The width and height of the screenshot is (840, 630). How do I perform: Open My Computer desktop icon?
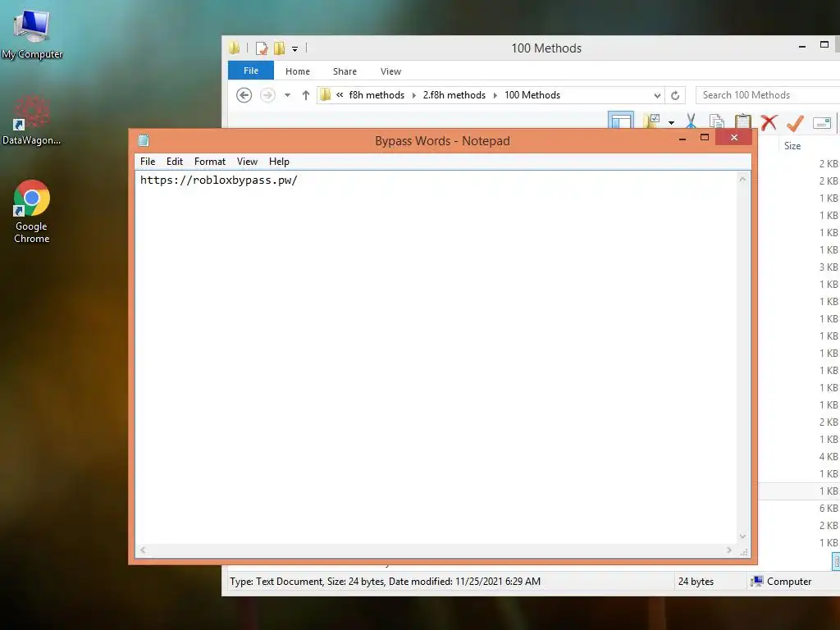coord(32,34)
